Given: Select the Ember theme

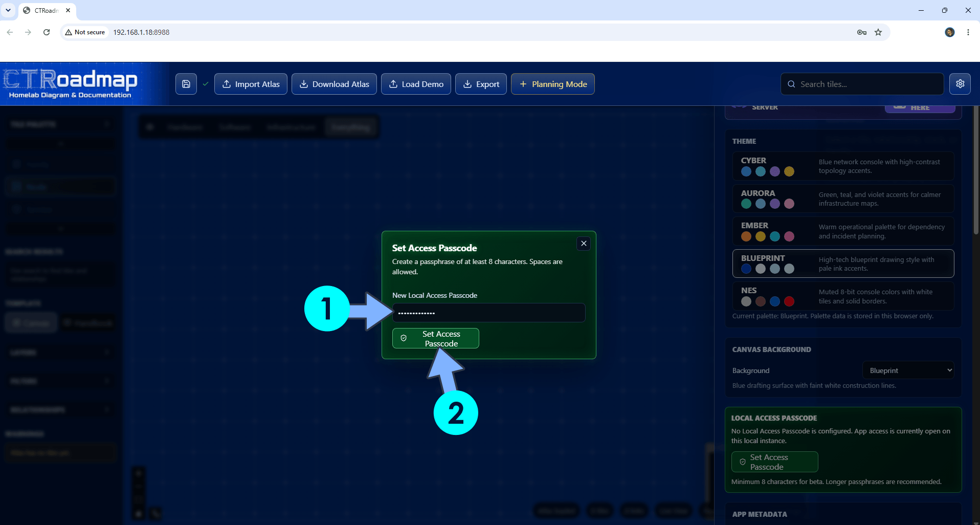Looking at the screenshot, I should coord(843,231).
